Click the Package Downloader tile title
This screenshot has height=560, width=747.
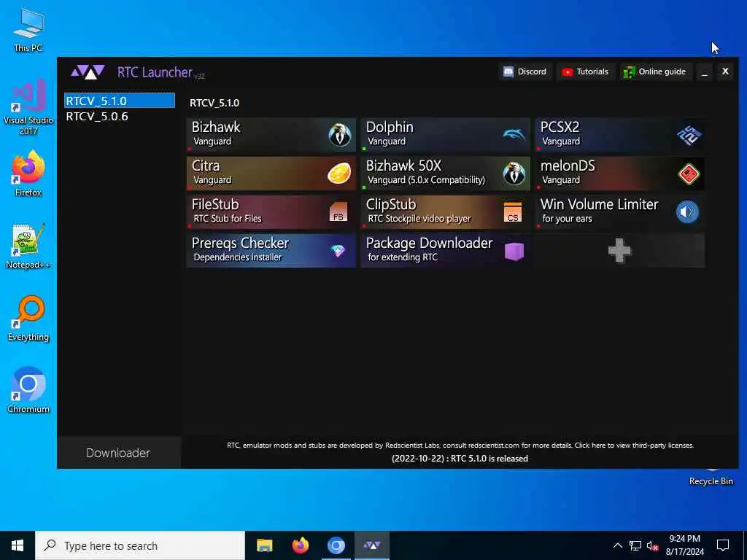(x=429, y=243)
